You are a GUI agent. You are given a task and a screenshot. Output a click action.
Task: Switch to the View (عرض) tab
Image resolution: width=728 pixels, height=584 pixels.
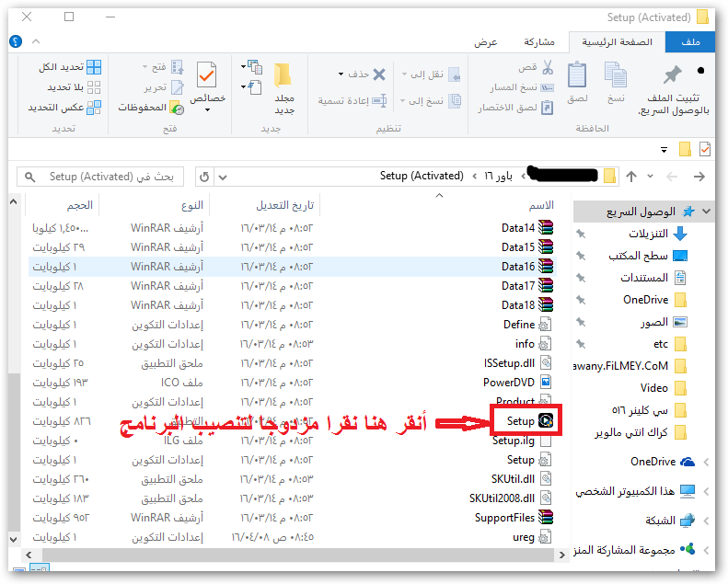pyautogui.click(x=486, y=42)
